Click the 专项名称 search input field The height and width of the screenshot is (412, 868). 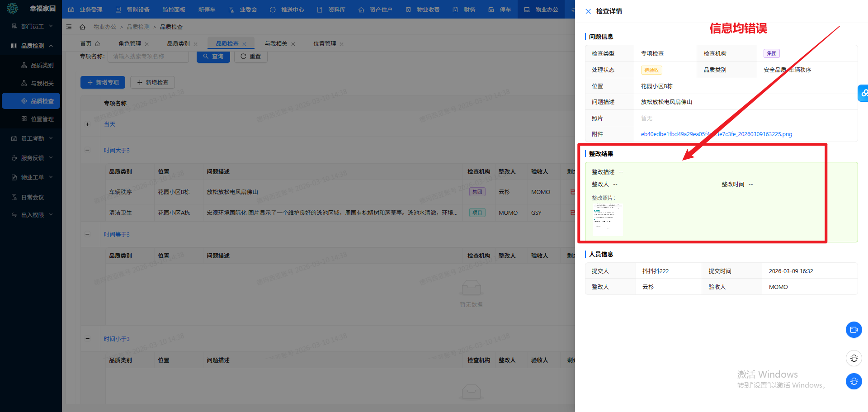click(x=148, y=56)
